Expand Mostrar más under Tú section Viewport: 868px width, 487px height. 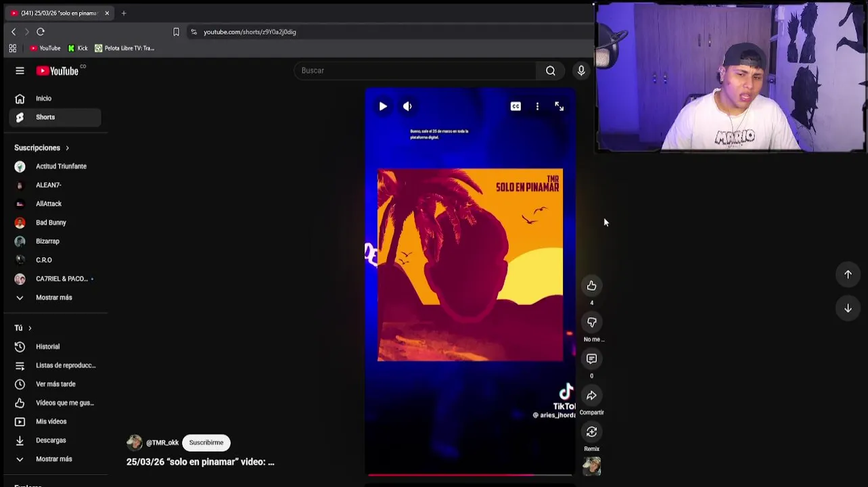(x=55, y=459)
